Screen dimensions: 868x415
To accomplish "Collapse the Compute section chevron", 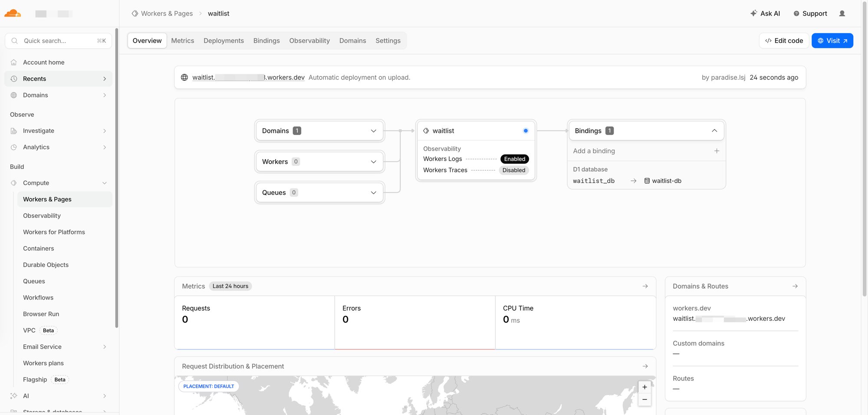I will [105, 183].
